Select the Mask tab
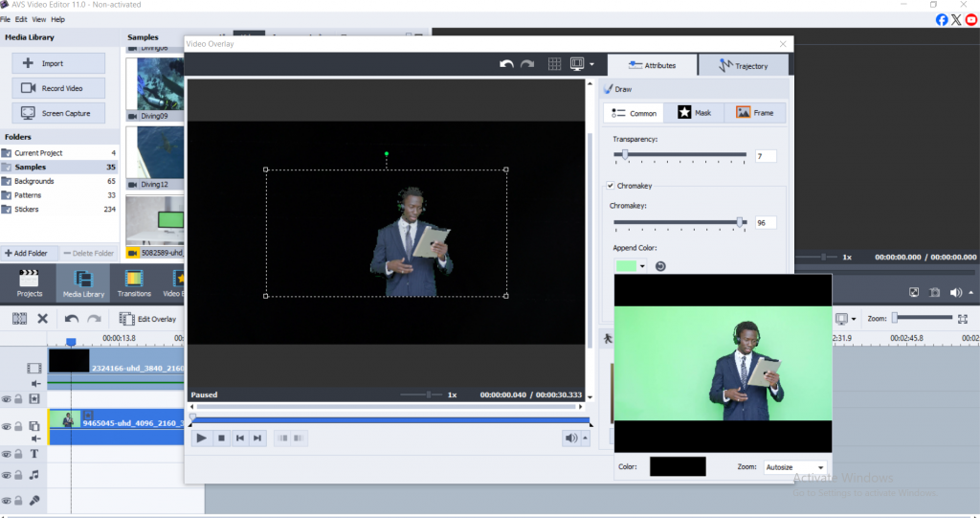Viewport: 980px width, 518px height. coord(694,113)
